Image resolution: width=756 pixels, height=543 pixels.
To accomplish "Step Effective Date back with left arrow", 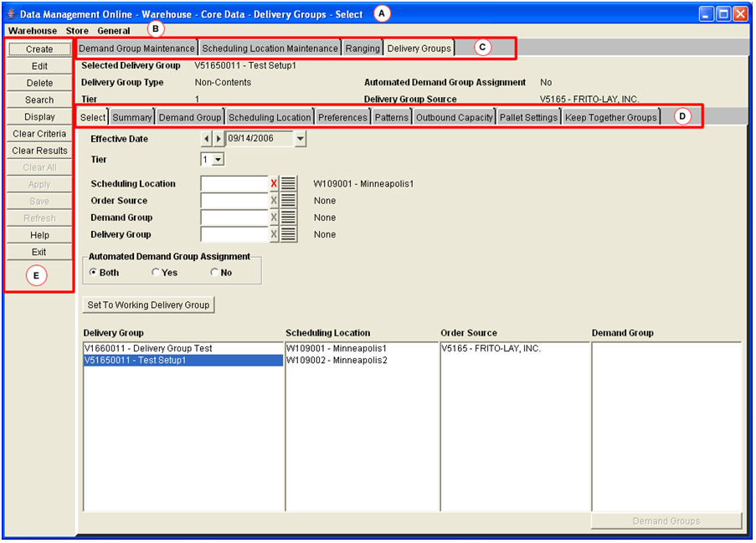I will [x=206, y=139].
